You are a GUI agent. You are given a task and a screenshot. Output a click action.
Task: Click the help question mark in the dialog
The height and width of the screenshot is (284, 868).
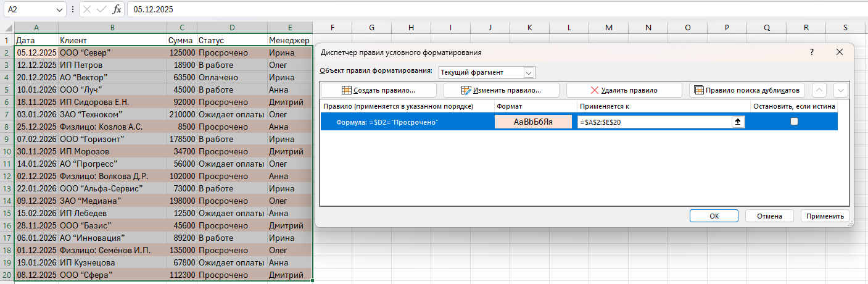coord(811,52)
